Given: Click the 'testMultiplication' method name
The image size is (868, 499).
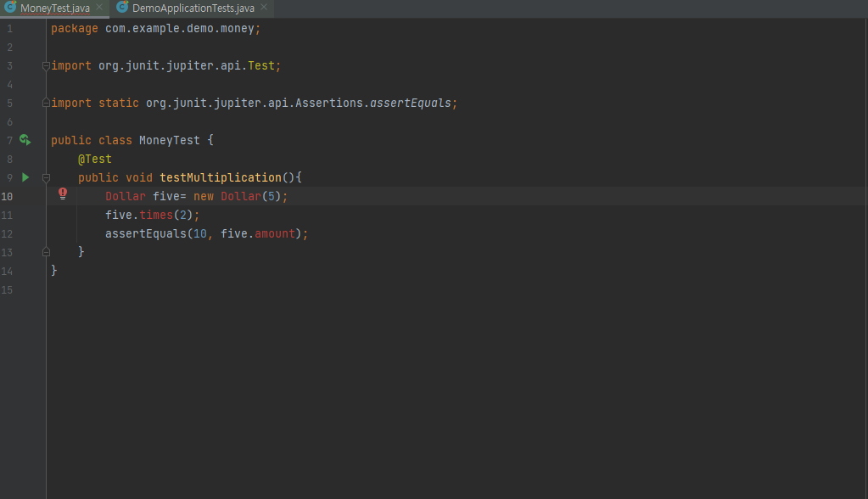Looking at the screenshot, I should coord(221,177).
